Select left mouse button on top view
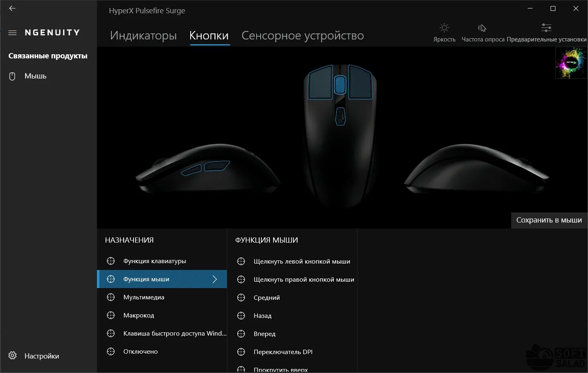Image resolution: width=588 pixels, height=373 pixels. 320,82
